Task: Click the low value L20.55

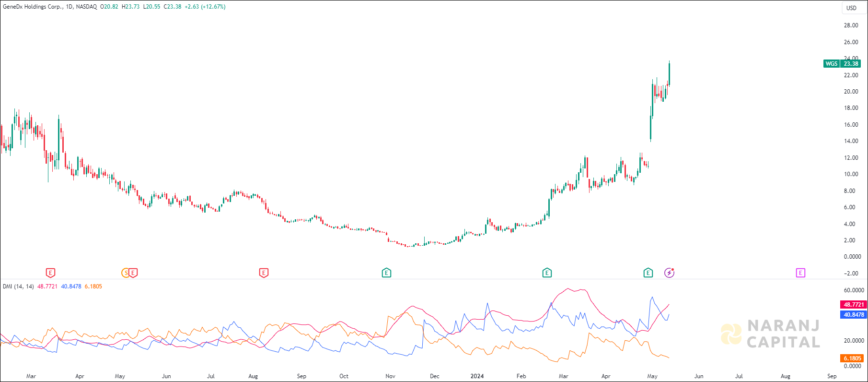Action: click(152, 7)
